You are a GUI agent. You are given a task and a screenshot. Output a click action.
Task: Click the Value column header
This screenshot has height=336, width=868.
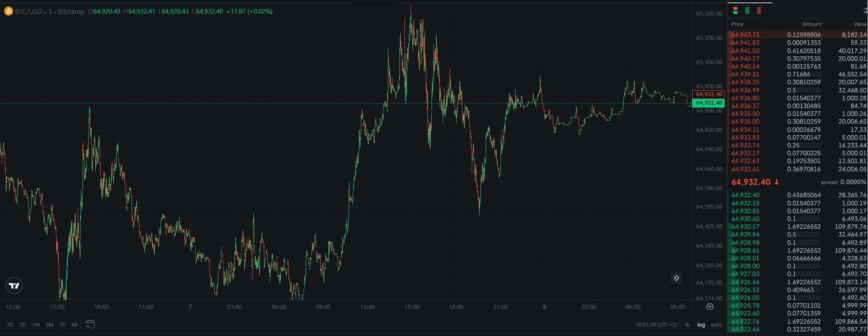[x=860, y=24]
